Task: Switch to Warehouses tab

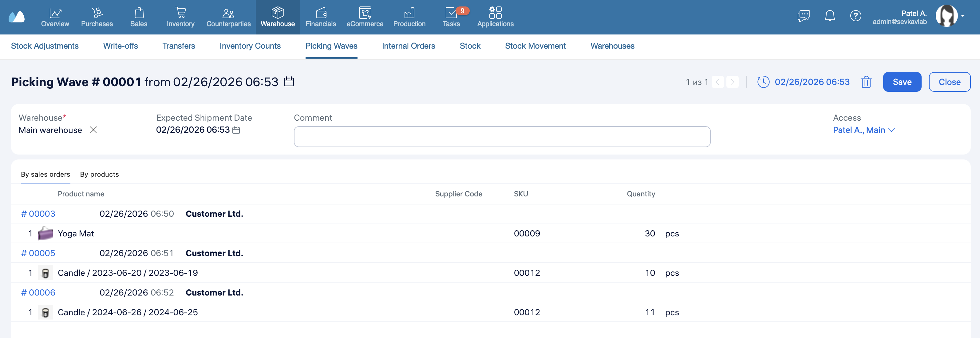Action: coord(612,46)
